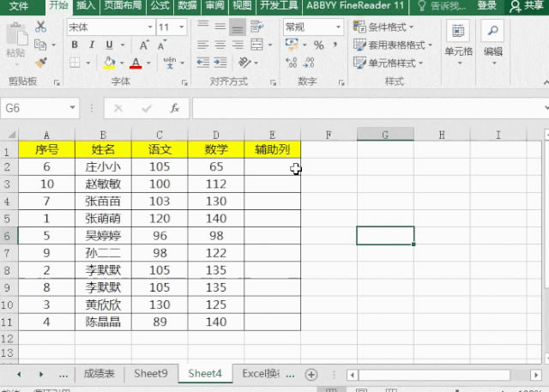Click Decrease Decimal icon
The image size is (549, 392).
point(309,63)
